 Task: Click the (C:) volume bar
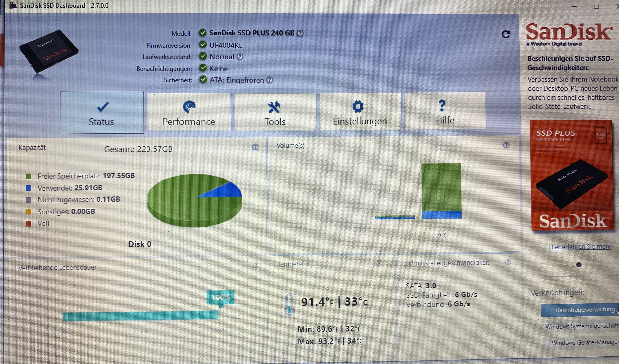(x=441, y=191)
